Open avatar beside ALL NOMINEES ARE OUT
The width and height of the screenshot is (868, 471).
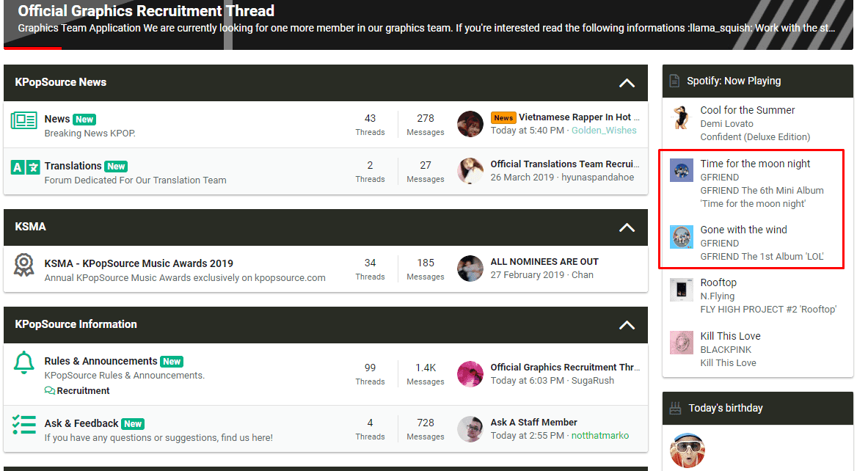(470, 269)
